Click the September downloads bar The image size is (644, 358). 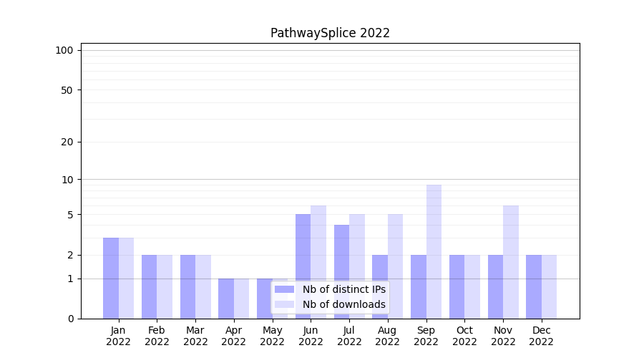(434, 251)
